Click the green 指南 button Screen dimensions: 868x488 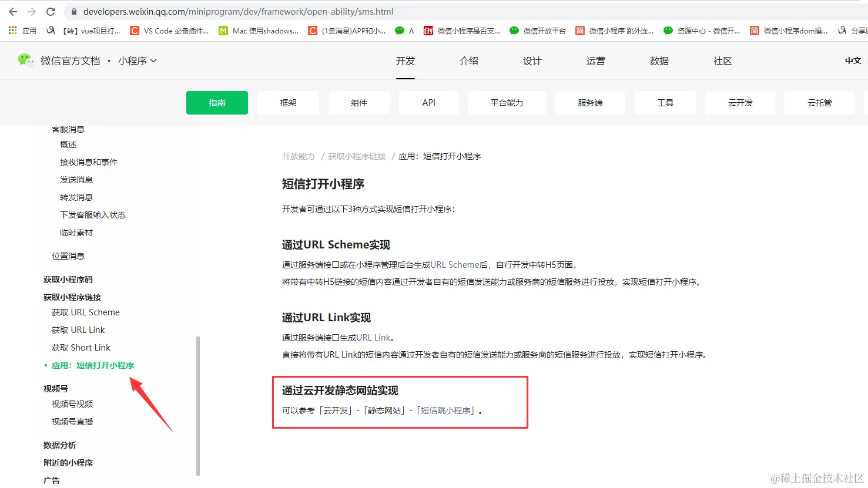coord(217,103)
